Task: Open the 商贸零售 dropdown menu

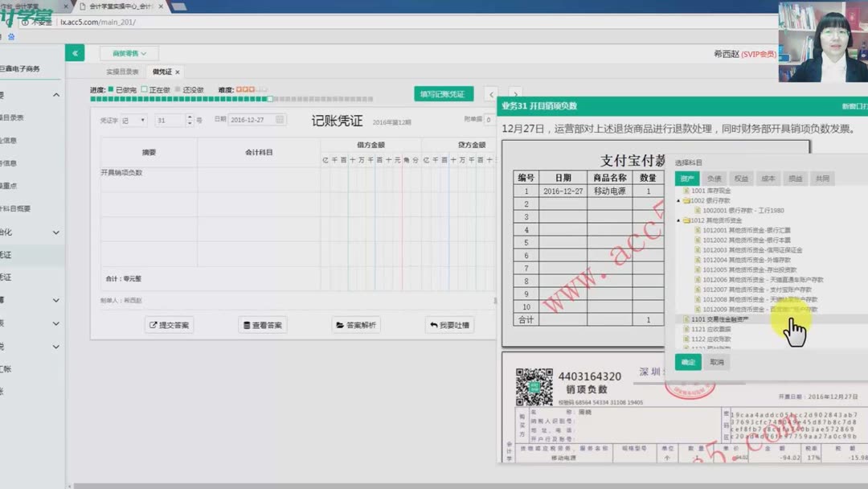Action: pos(127,52)
